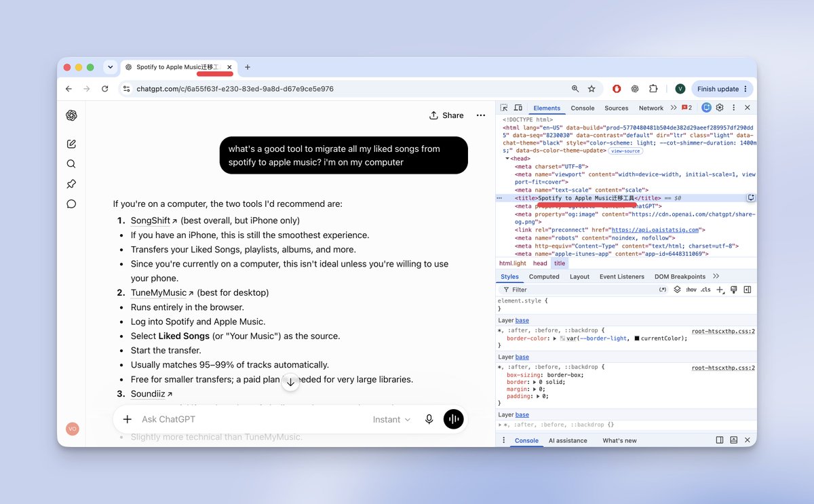Open the SongShift link
The width and height of the screenshot is (814, 504).
[x=154, y=220]
